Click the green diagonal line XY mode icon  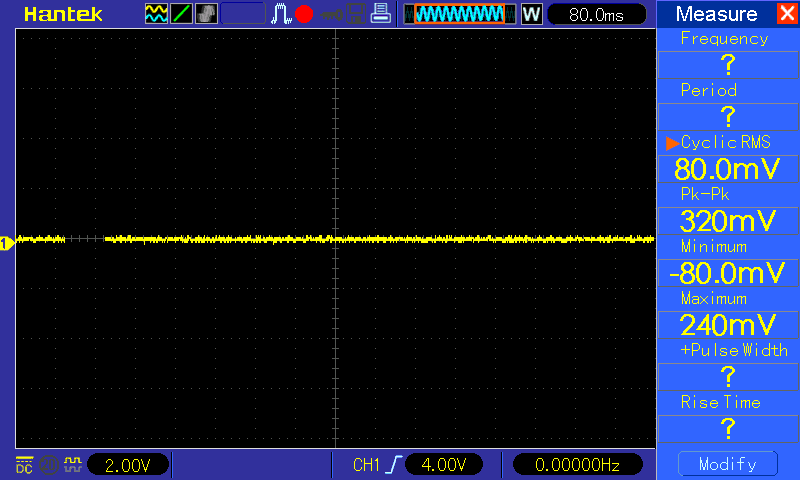[x=181, y=14]
